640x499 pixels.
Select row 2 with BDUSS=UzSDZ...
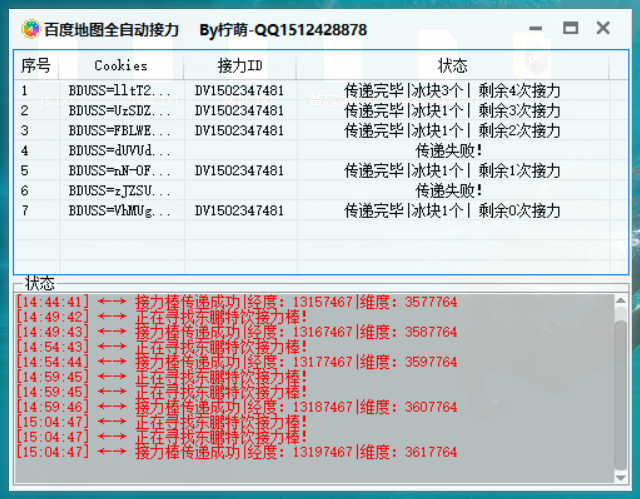pyautogui.click(x=321, y=110)
